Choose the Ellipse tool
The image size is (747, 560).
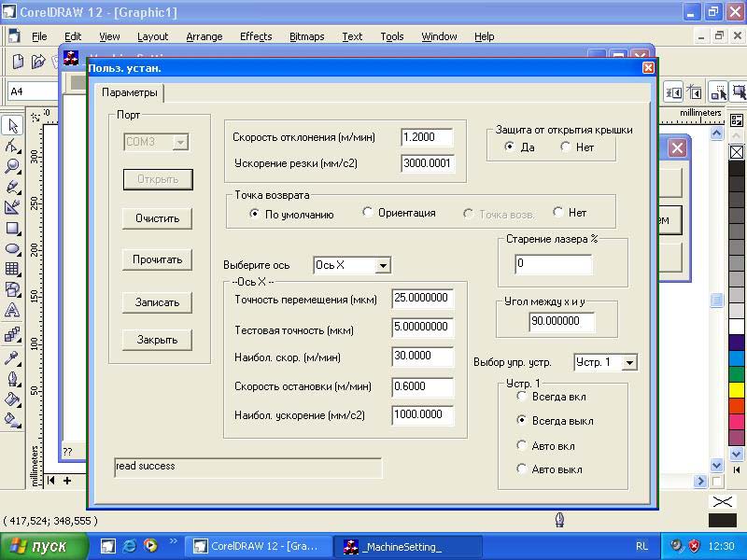point(12,248)
